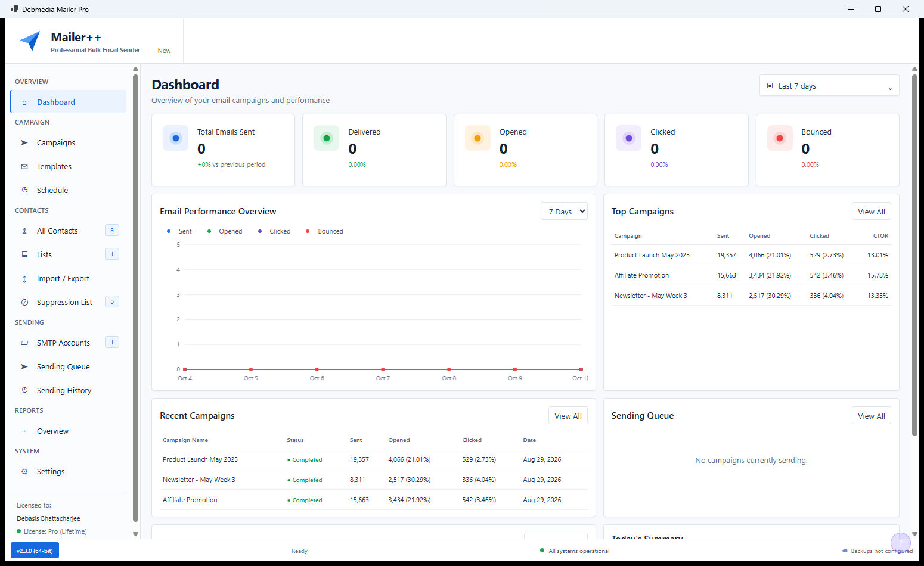This screenshot has width=924, height=566.
Task: Click the v2.3.0 (64-bit) version button
Action: 35,551
